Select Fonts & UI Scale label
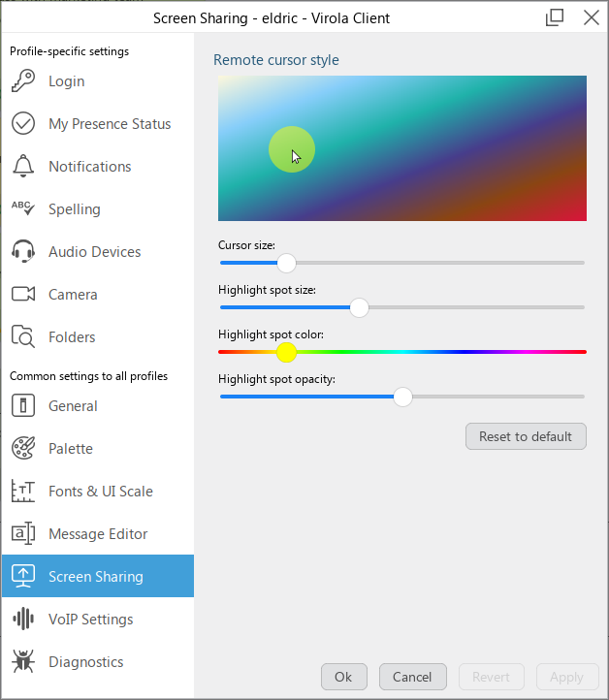The height and width of the screenshot is (700, 609). (x=101, y=492)
